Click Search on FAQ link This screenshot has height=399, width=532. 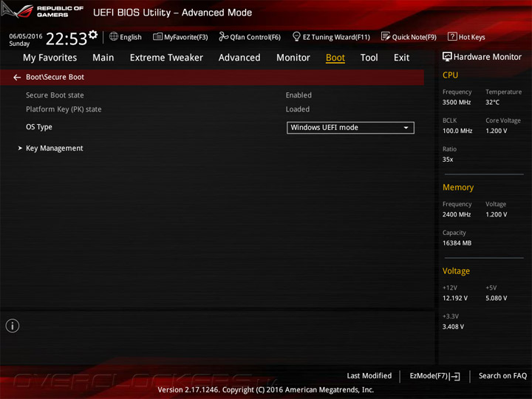click(502, 376)
